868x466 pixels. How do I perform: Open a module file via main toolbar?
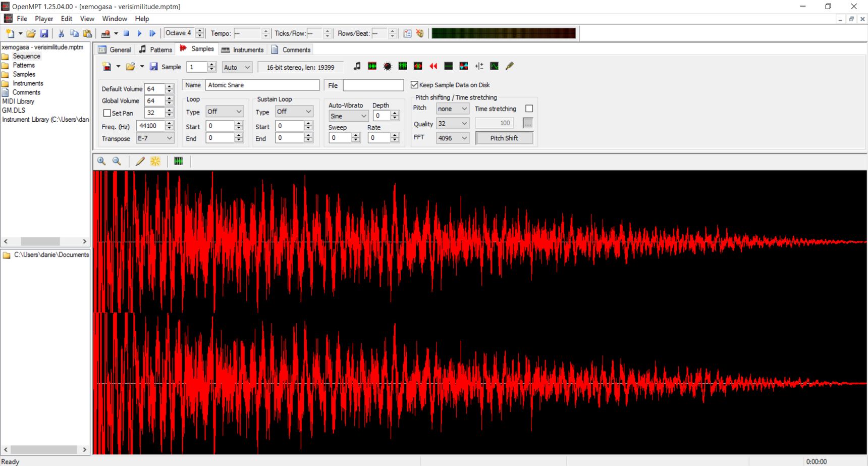[x=31, y=33]
